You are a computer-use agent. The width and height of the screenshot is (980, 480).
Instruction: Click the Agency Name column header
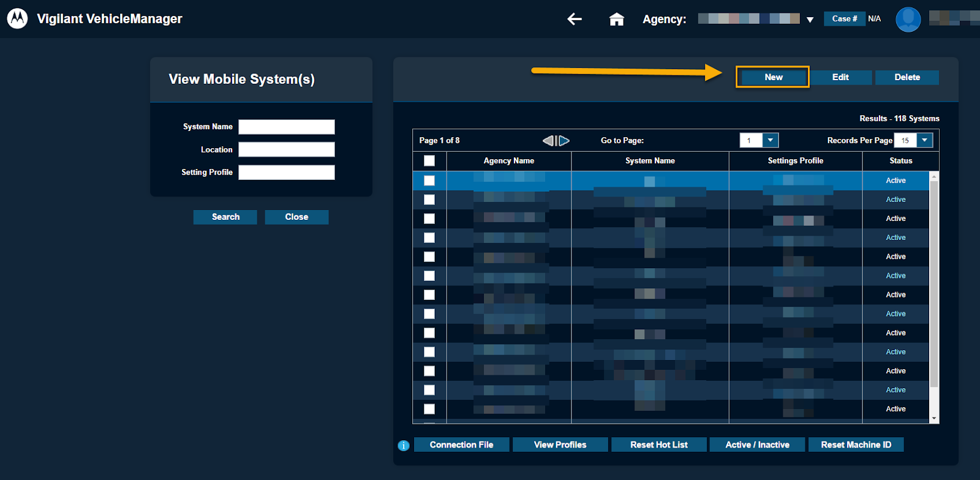coord(509,160)
